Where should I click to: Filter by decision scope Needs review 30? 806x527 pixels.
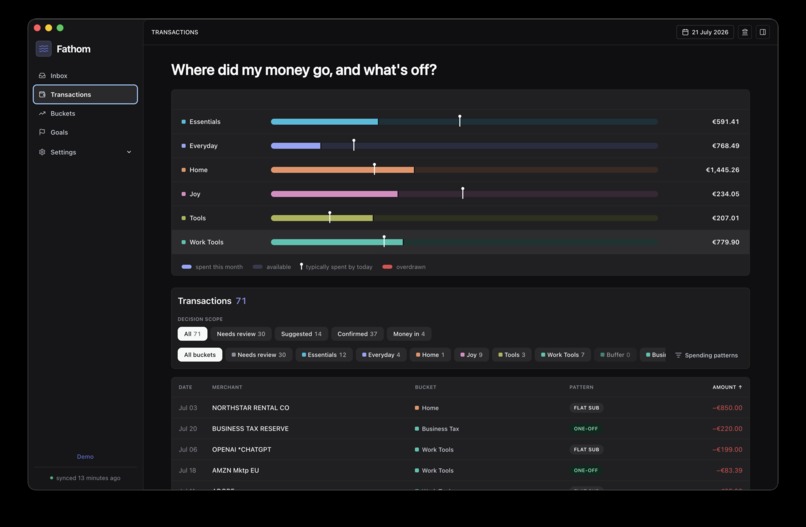[x=241, y=334]
